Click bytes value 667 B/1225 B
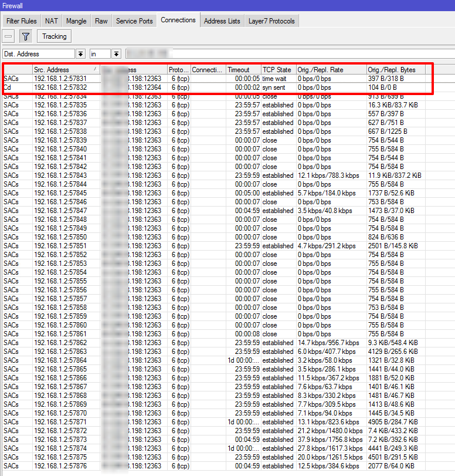Image resolution: width=455 pixels, height=476 pixels. tap(388, 131)
